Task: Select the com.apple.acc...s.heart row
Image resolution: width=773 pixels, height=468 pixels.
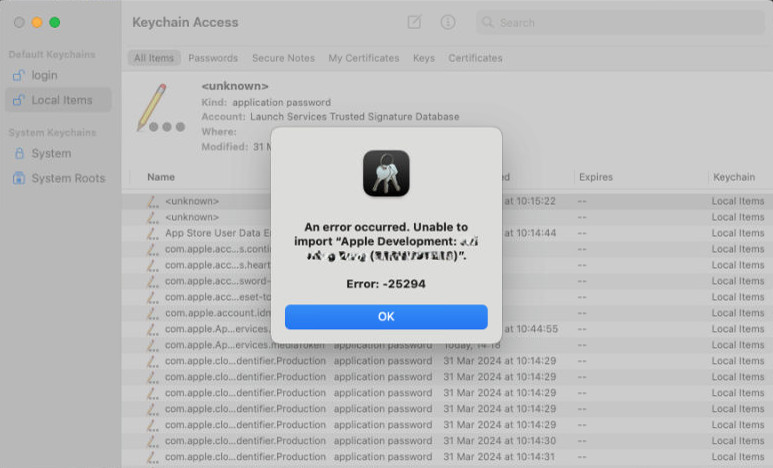Action: tap(447, 265)
